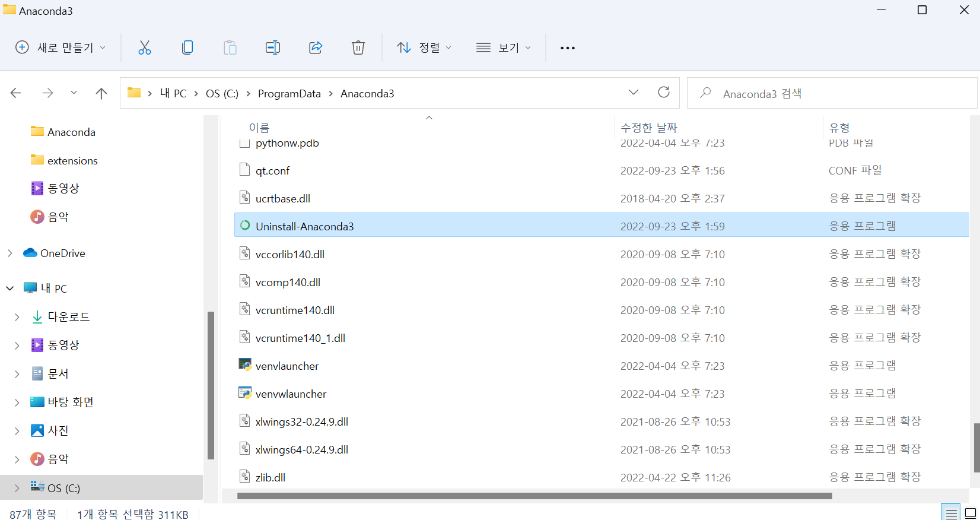Image resolution: width=980 pixels, height=520 pixels.
Task: Click the Rename icon in toolbar
Action: pyautogui.click(x=273, y=47)
